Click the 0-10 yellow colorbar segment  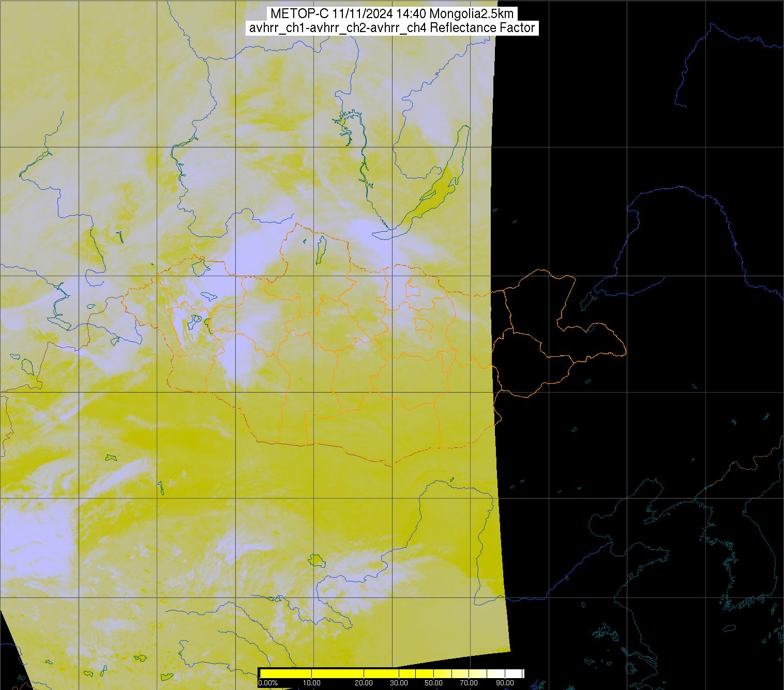(286, 673)
